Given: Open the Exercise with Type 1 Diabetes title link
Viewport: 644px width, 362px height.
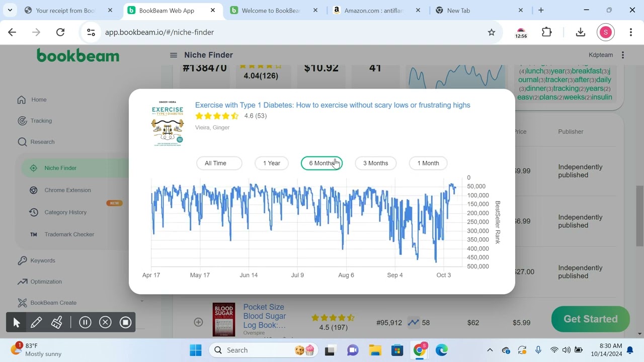Looking at the screenshot, I should coord(333,105).
